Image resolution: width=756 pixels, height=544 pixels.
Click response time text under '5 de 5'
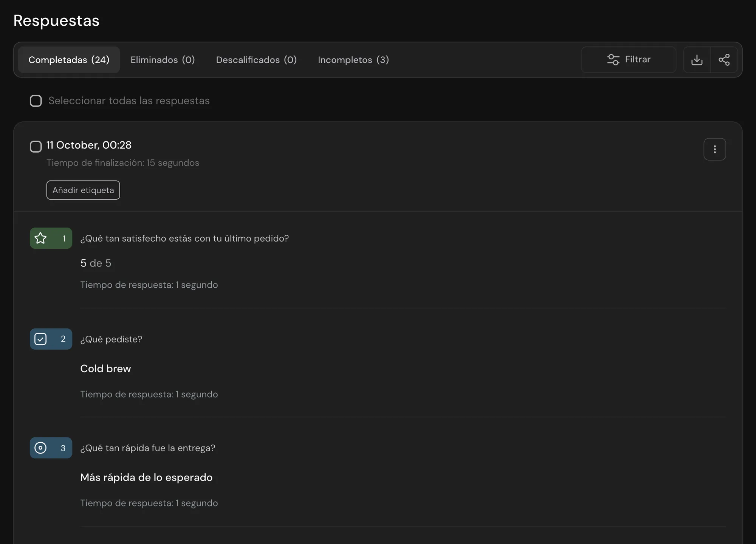point(149,285)
